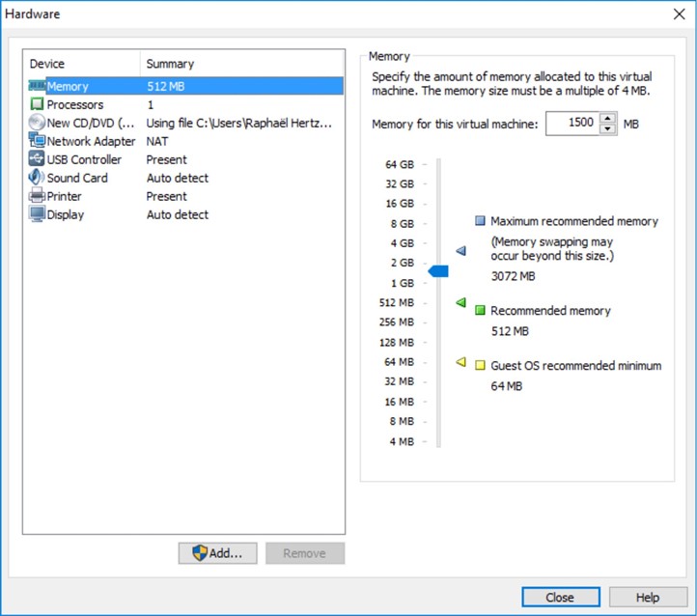Close the Hardware dialog with Close button

point(561,597)
